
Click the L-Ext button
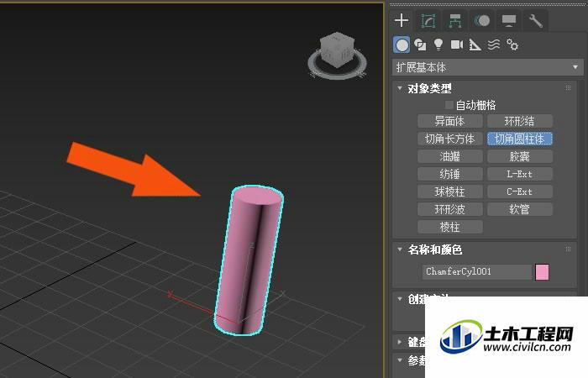519,174
